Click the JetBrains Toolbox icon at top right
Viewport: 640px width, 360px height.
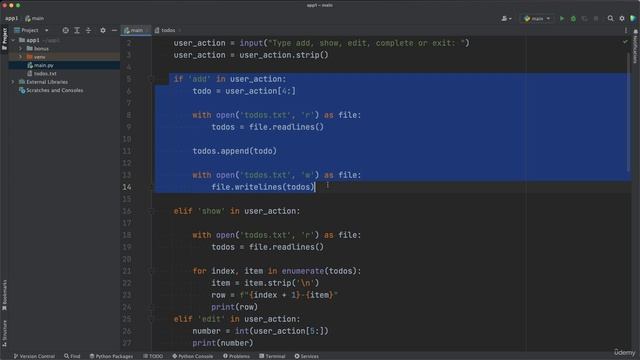point(633,18)
